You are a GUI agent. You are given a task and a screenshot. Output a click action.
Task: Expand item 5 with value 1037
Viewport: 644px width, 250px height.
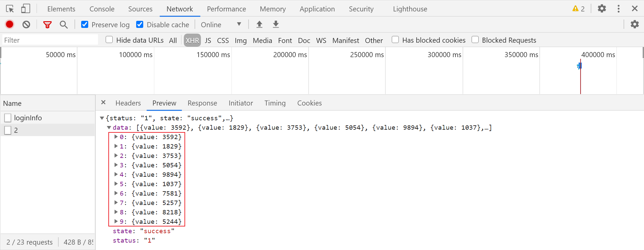(116, 184)
